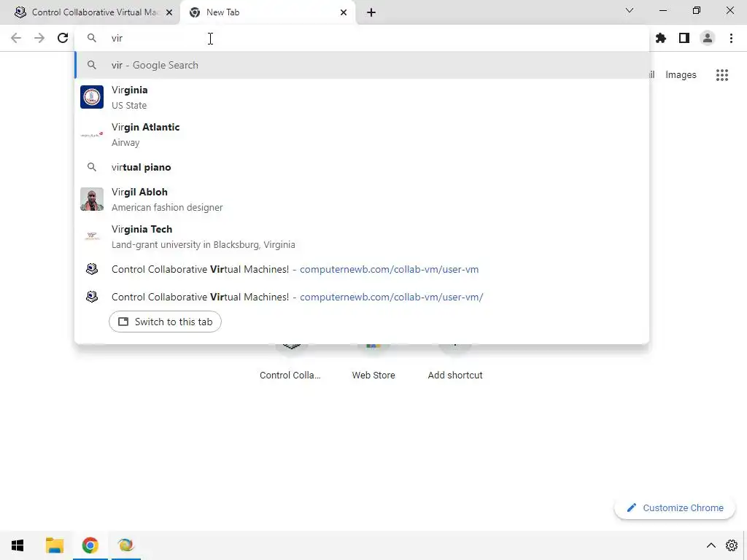The width and height of the screenshot is (747, 560).
Task: Click the Virgil Abloh photo thumbnail
Action: [92, 199]
